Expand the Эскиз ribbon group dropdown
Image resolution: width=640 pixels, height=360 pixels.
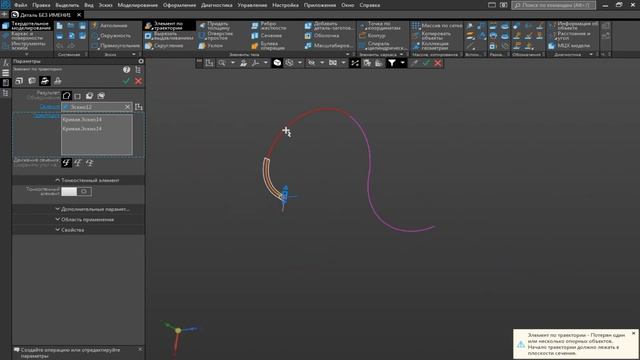click(134, 54)
